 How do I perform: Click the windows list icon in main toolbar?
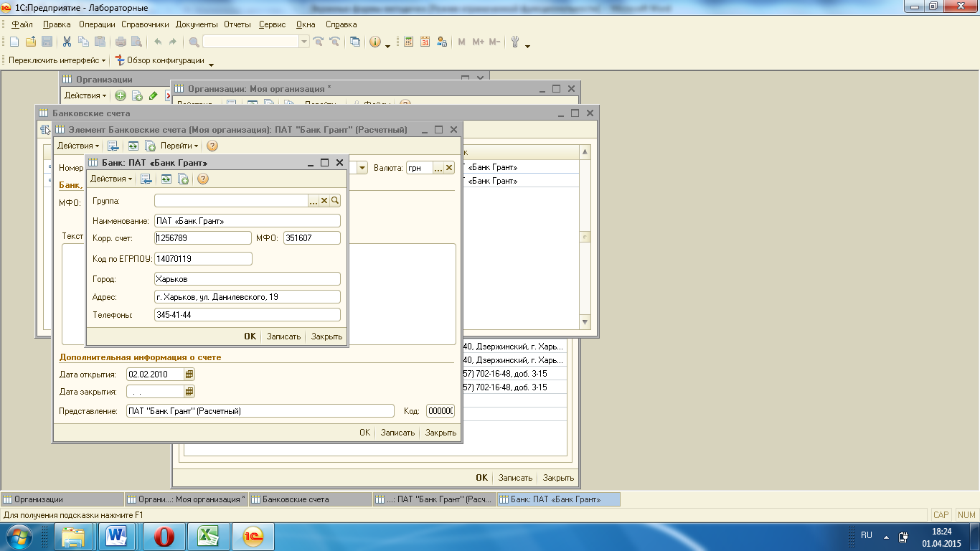click(355, 42)
